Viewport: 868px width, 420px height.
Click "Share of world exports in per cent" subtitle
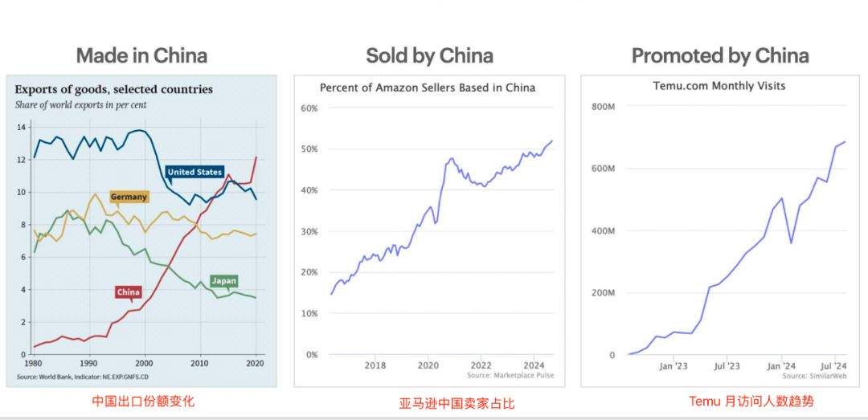[80, 104]
